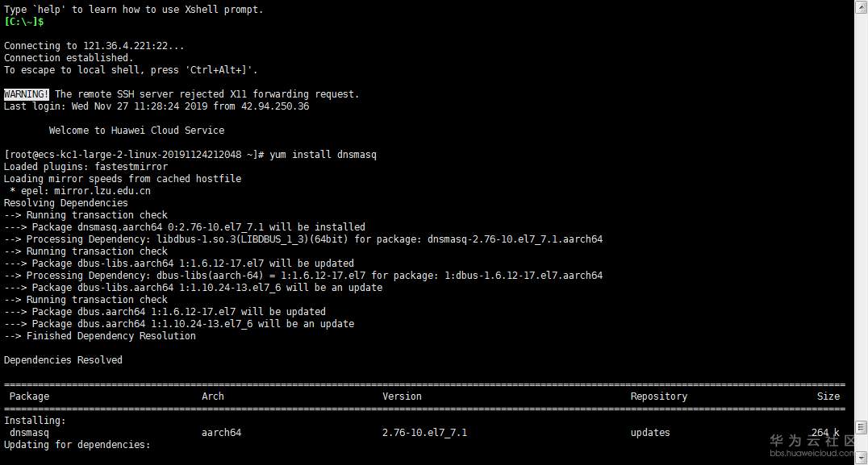The image size is (868, 465).
Task: Click the Size column header
Action: (828, 396)
